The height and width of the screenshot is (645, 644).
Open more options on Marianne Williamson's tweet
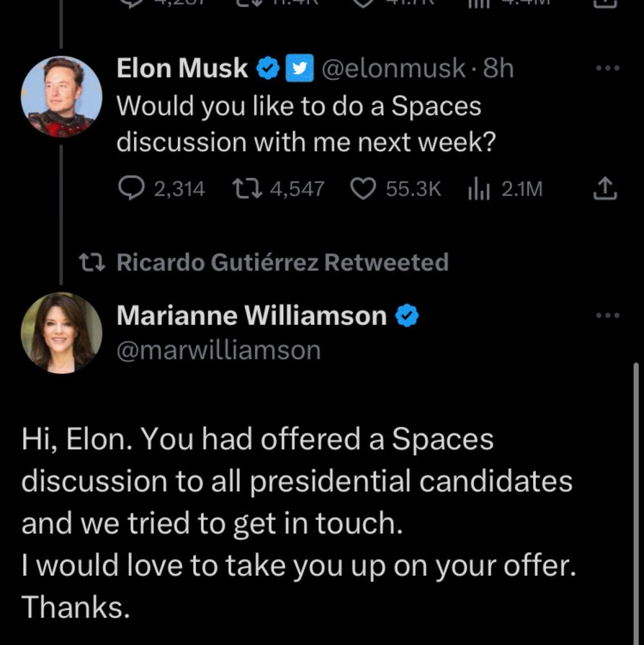[x=607, y=316]
